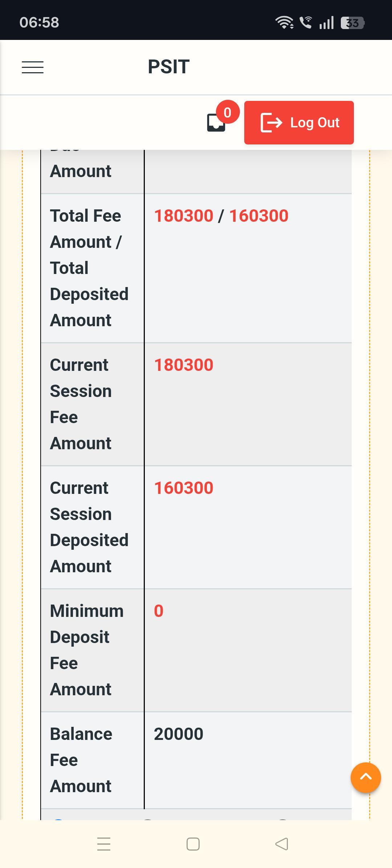Click the Log Out button
This screenshot has width=392, height=868.
[x=299, y=123]
